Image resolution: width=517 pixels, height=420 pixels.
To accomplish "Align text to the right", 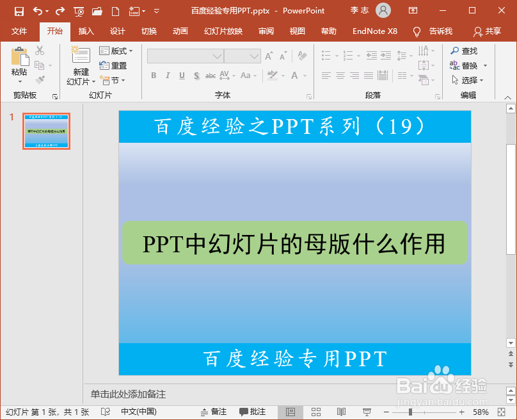I will pos(354,76).
